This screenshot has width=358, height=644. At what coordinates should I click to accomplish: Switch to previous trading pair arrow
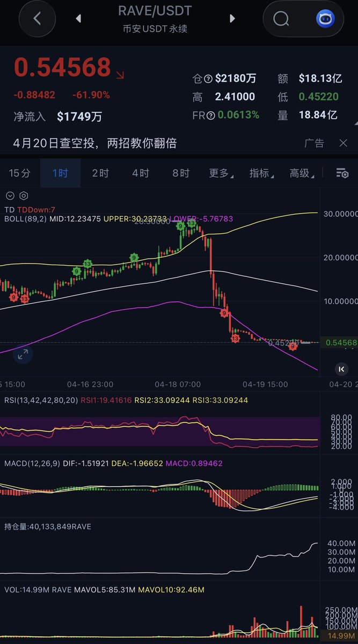(x=79, y=19)
